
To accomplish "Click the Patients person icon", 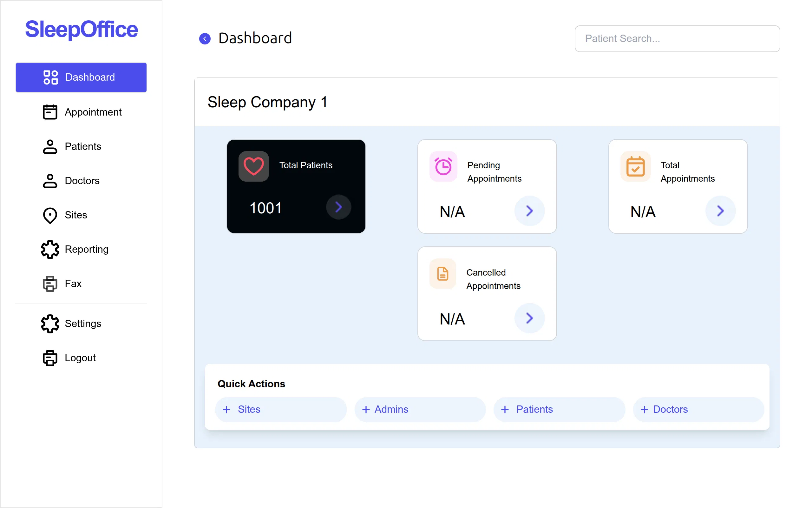I will [x=50, y=146].
